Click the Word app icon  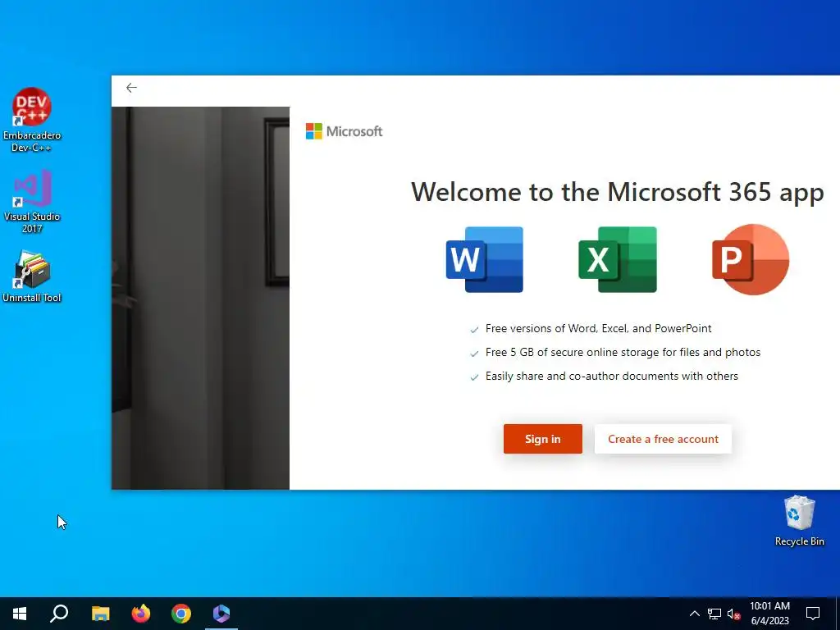click(x=484, y=260)
